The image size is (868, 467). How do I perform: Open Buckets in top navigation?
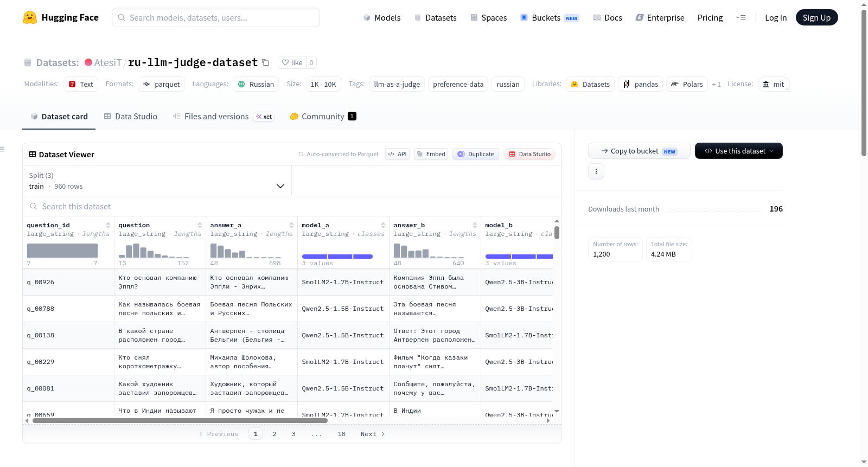550,17
